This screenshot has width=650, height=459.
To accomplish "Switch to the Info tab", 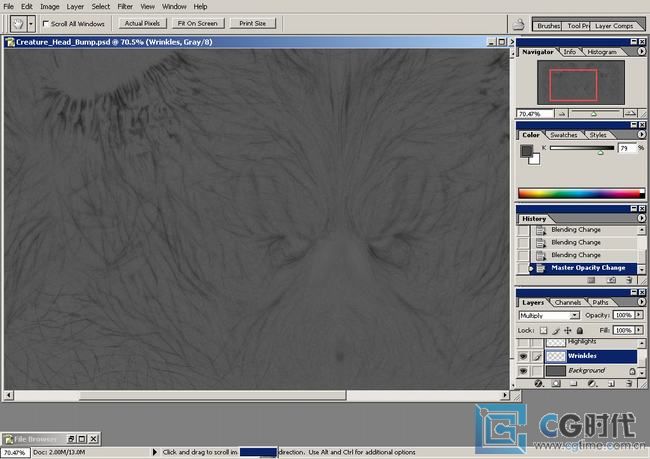I will click(570, 52).
